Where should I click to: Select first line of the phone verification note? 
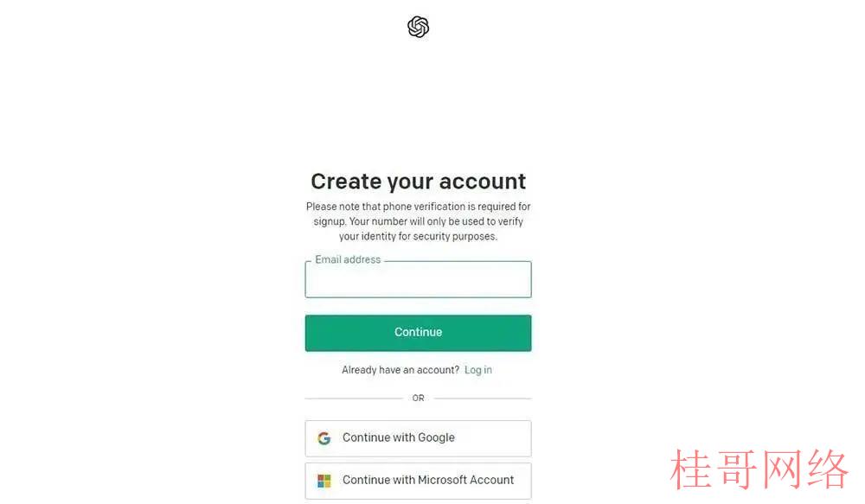[x=418, y=207]
